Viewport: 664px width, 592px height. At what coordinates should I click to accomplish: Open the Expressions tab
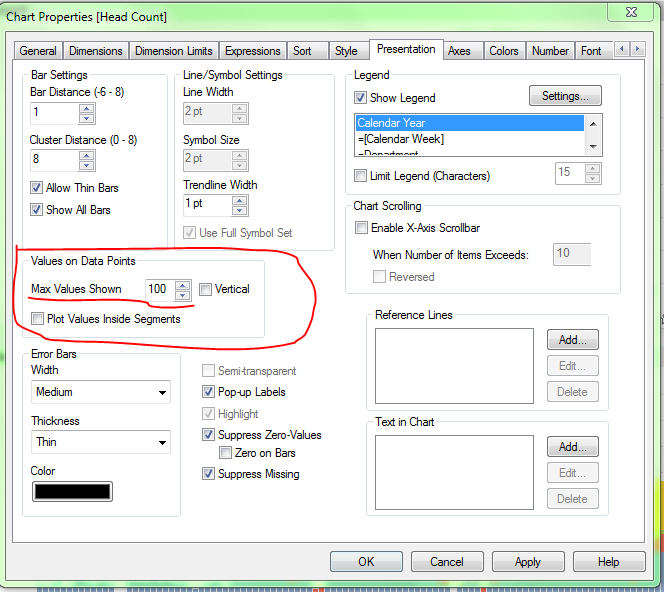pos(253,51)
